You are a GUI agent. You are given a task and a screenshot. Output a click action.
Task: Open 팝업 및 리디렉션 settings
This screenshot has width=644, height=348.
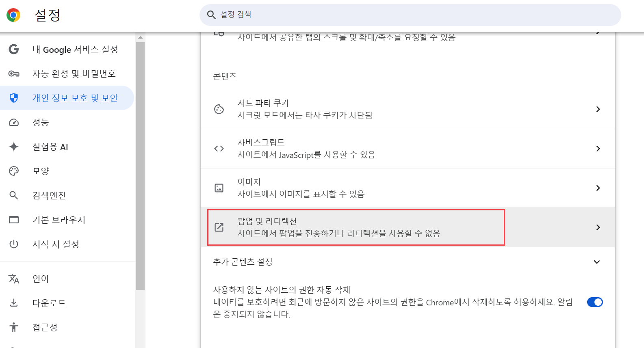[408, 227]
